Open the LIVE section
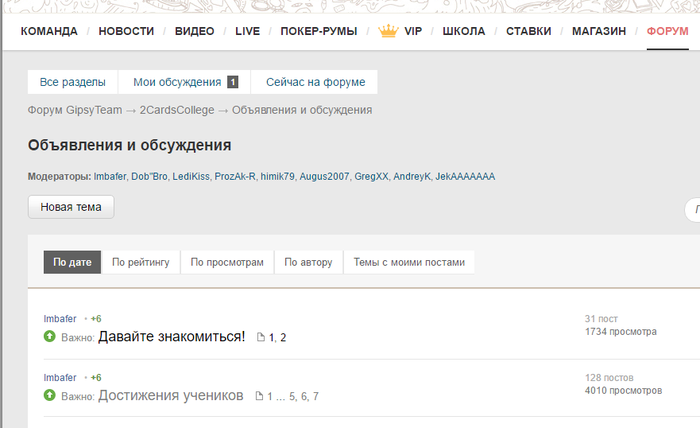 click(x=248, y=31)
